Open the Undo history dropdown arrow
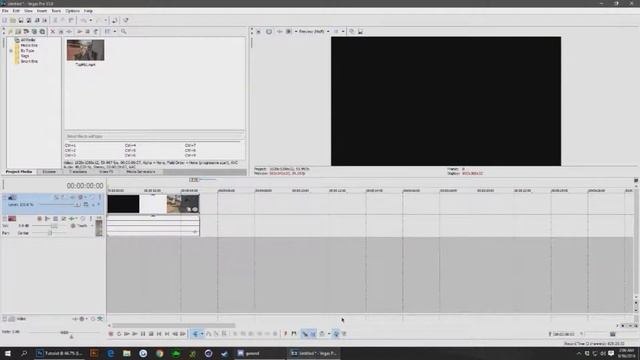 coord(91,20)
